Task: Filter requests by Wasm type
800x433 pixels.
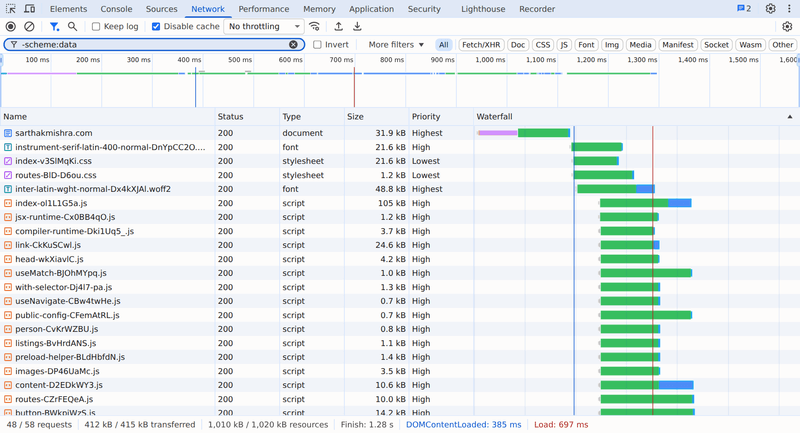Action: pyautogui.click(x=751, y=45)
